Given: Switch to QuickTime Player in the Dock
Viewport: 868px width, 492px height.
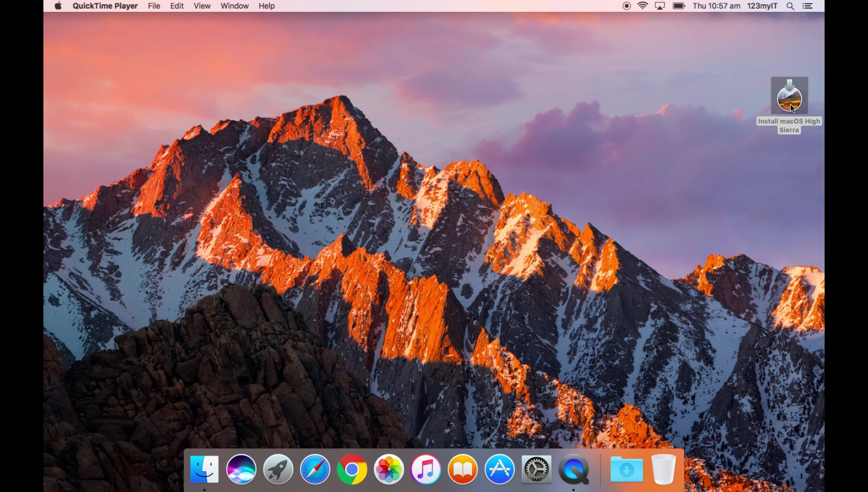Looking at the screenshot, I should click(573, 469).
